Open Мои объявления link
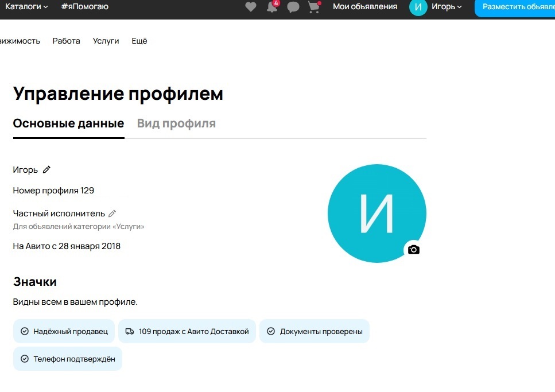The height and width of the screenshot is (392, 555). pyautogui.click(x=365, y=7)
